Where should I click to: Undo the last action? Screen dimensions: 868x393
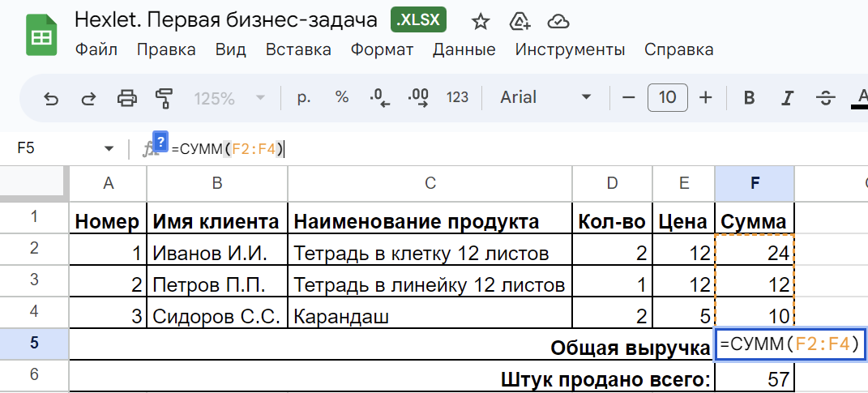pyautogui.click(x=51, y=99)
